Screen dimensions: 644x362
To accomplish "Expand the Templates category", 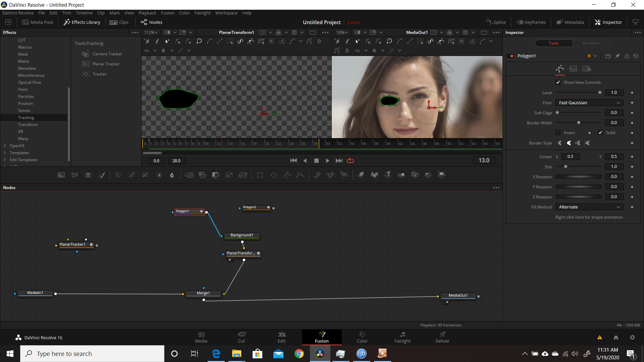I will [x=5, y=153].
